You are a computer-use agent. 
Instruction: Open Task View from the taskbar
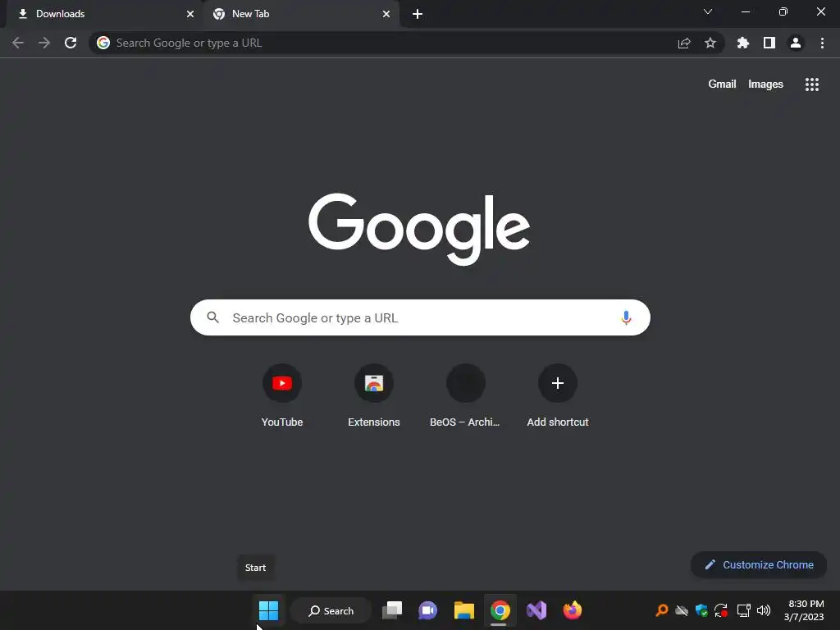[392, 610]
